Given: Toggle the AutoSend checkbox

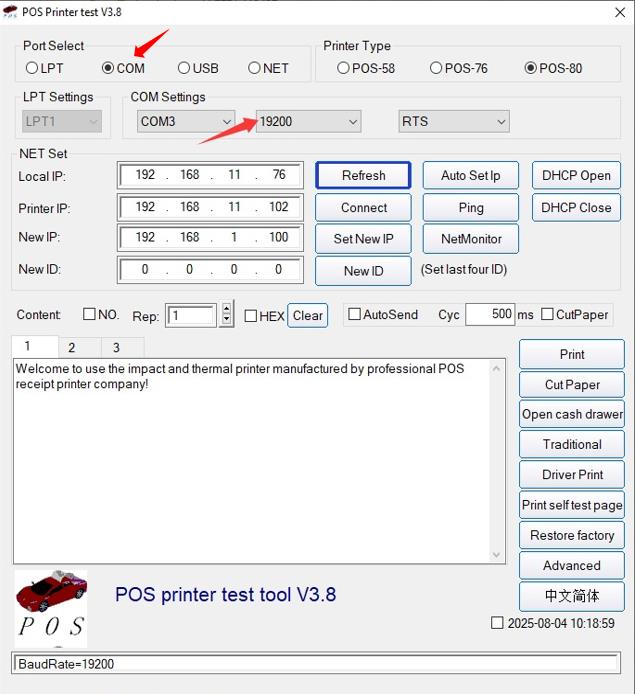Looking at the screenshot, I should pyautogui.click(x=354, y=314).
